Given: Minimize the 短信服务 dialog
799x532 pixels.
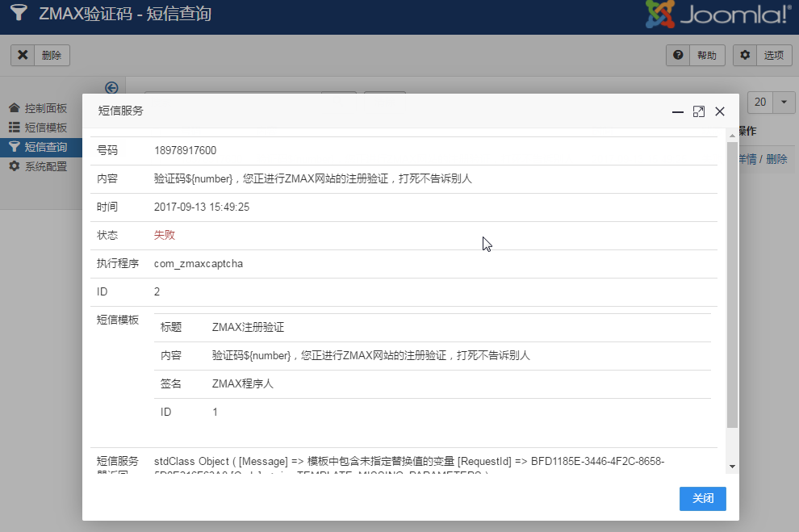Looking at the screenshot, I should pos(678,111).
